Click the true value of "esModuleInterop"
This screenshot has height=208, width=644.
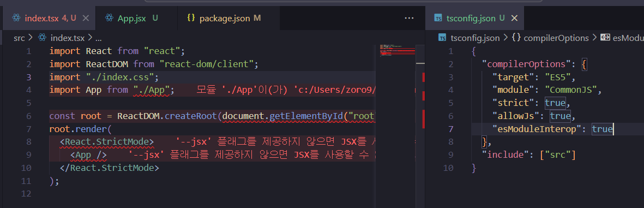click(x=602, y=129)
